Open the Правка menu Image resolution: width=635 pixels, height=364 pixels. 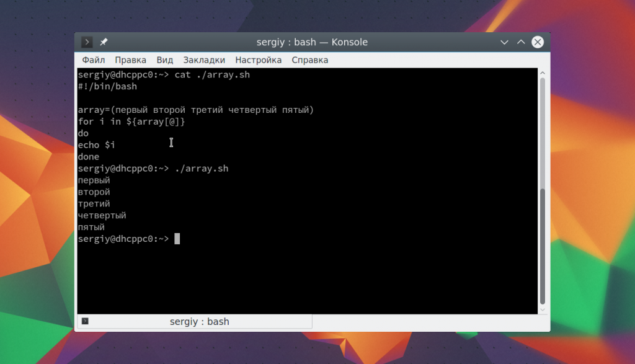pos(130,60)
